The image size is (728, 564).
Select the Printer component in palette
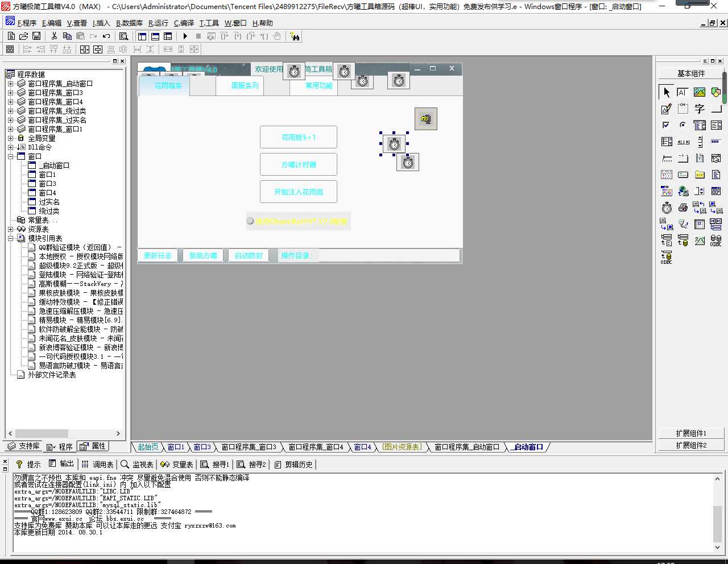pos(683,208)
